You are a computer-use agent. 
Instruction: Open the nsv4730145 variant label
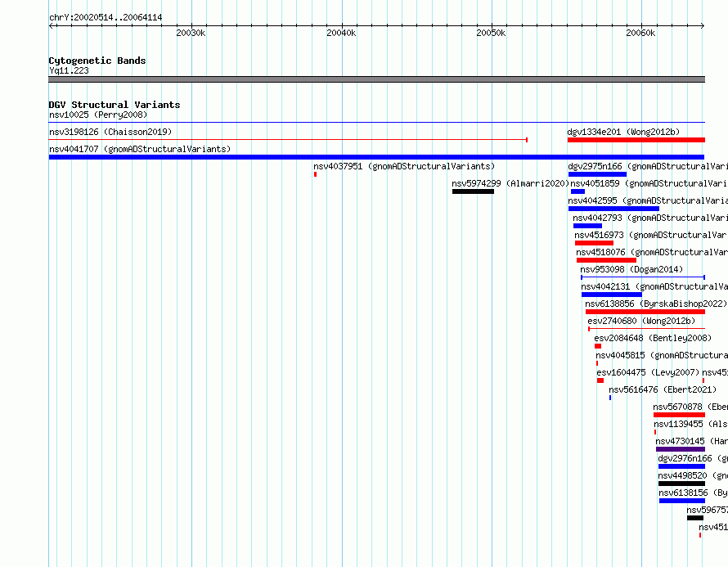pos(691,441)
